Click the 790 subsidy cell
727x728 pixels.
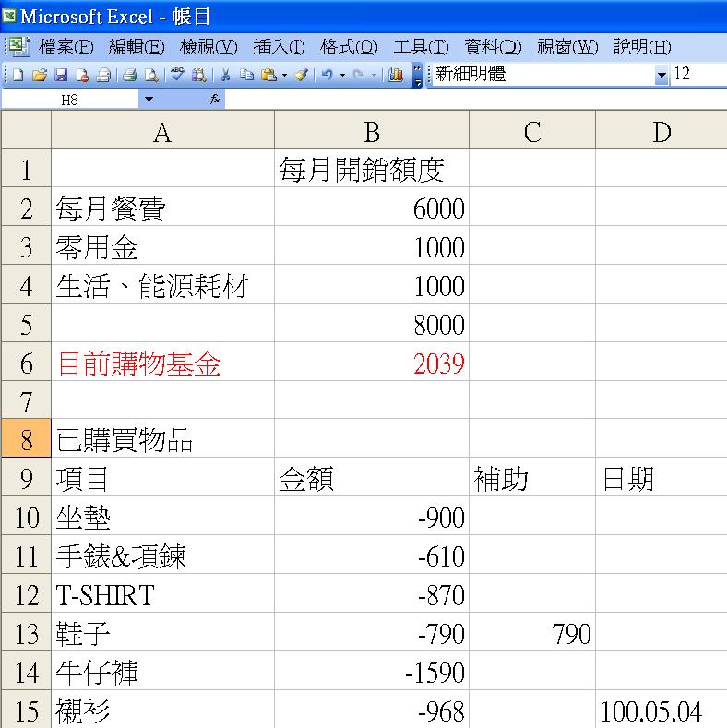tap(532, 632)
